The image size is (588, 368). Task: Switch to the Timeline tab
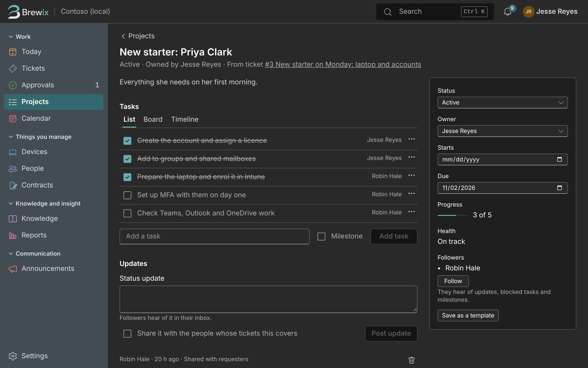pyautogui.click(x=185, y=119)
